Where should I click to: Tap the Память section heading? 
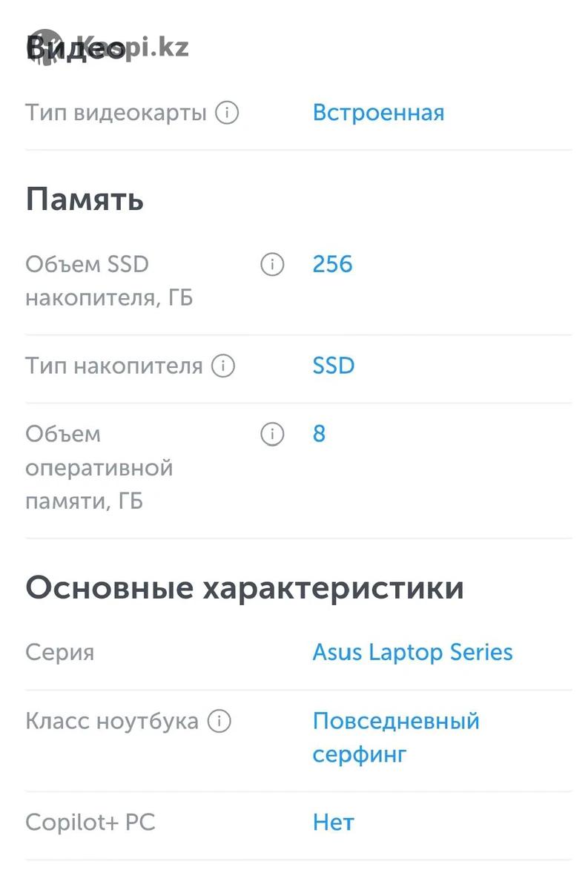point(85,200)
